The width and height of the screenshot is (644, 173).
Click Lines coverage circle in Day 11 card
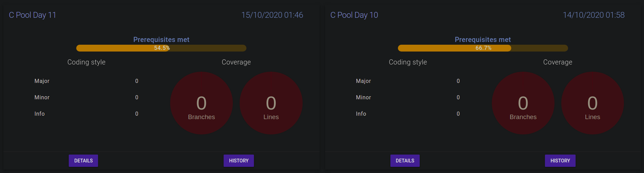click(x=271, y=103)
